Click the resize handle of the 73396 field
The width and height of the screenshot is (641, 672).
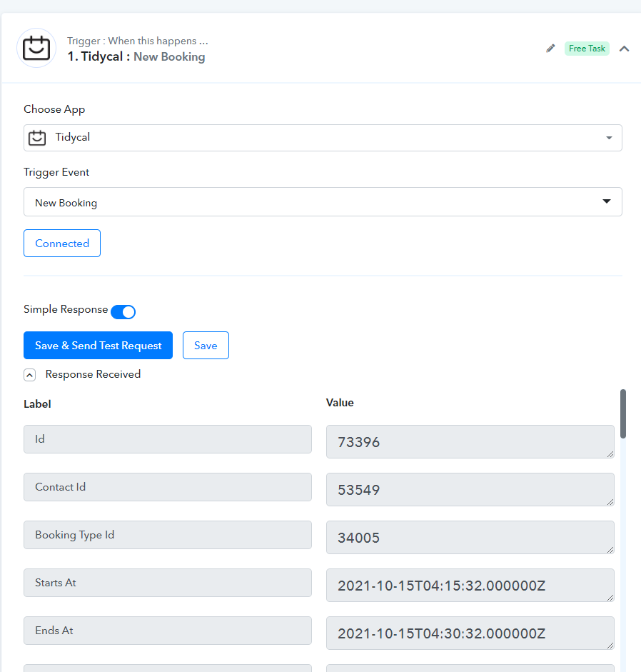(x=610, y=454)
